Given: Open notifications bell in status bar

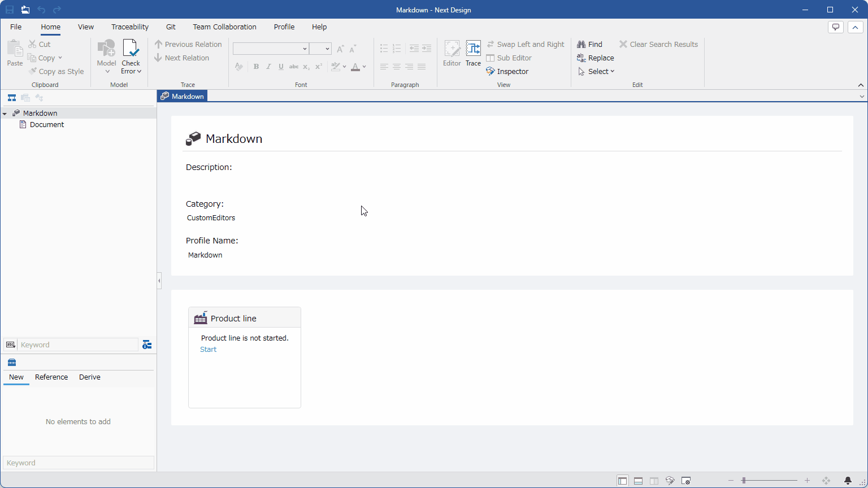Looking at the screenshot, I should pos(848,481).
